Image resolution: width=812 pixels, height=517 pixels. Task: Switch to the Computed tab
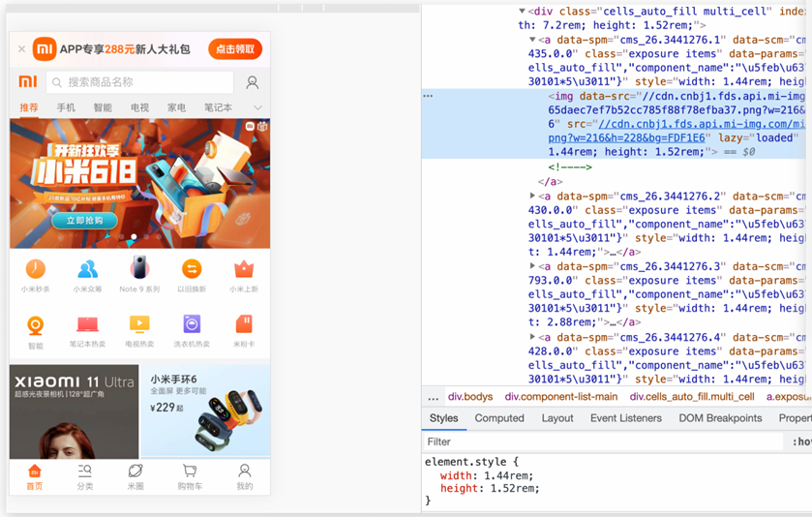(x=499, y=418)
